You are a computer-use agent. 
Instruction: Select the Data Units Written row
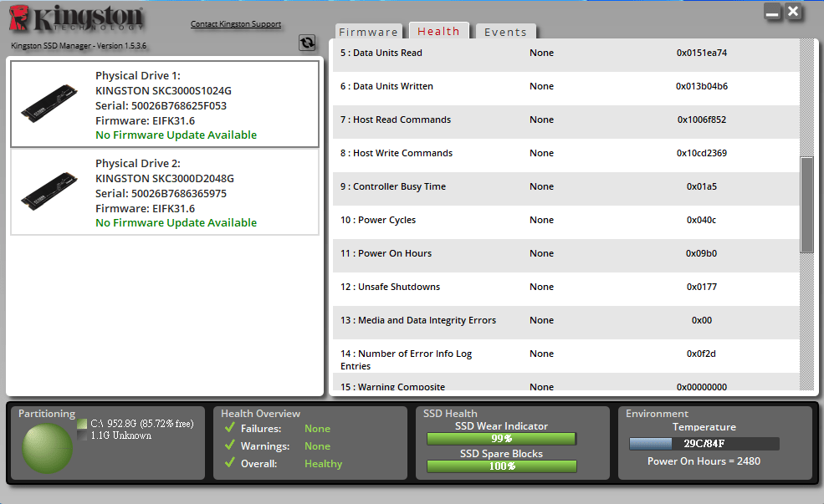pos(566,89)
